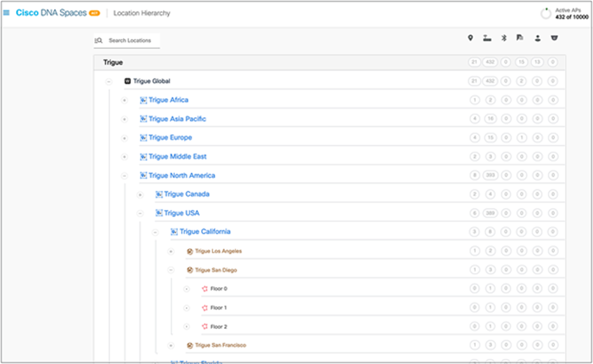Click the location pin column icon
This screenshot has width=593, height=364.
pyautogui.click(x=470, y=38)
